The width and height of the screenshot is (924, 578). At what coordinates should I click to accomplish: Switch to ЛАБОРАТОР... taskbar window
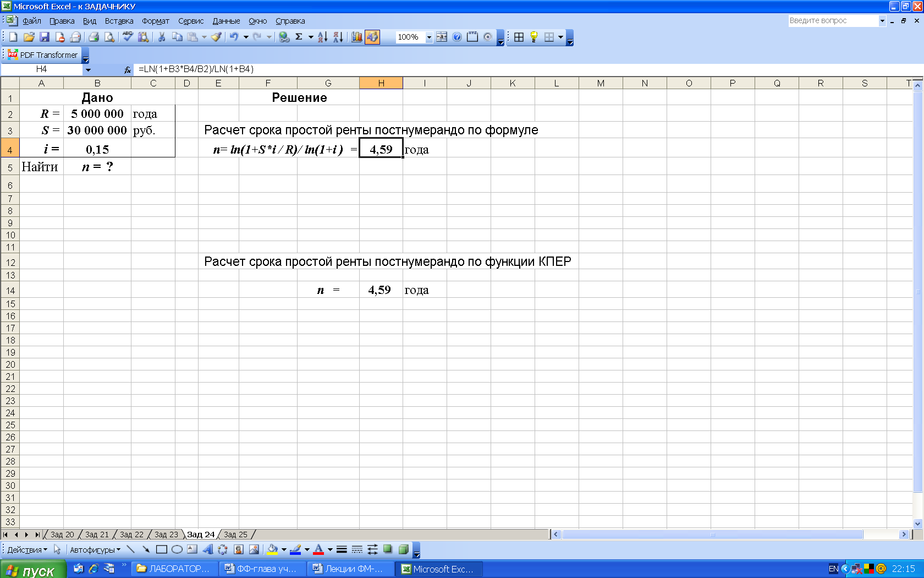[174, 569]
